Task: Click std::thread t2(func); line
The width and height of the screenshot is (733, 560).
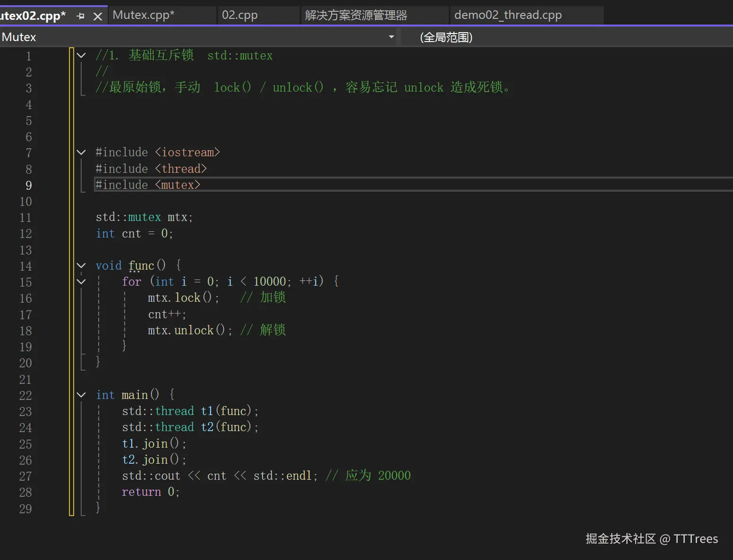Action: click(x=190, y=427)
